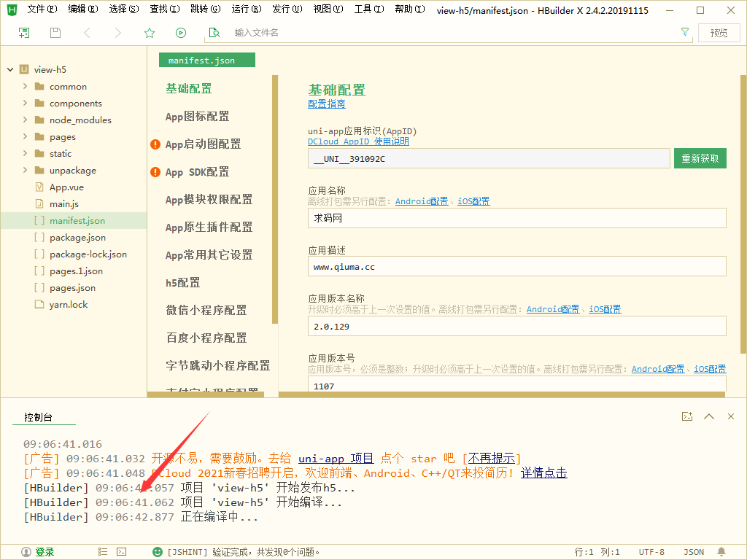747x560 pixels.
Task: Expand the unpackage folder
Action: [x=26, y=170]
